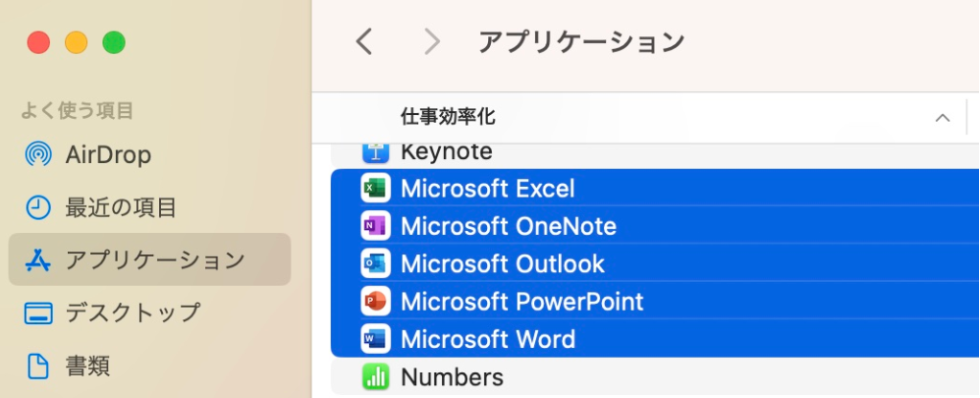Select the Microsoft PowerPoint app icon
Viewport: 980px width, 398px height.
pyautogui.click(x=375, y=302)
